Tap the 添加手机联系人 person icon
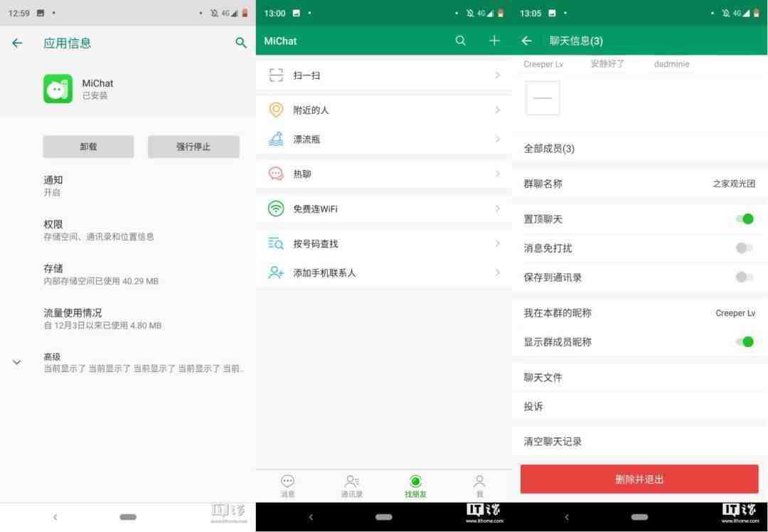Viewport: 768px width, 532px height. 276,272
